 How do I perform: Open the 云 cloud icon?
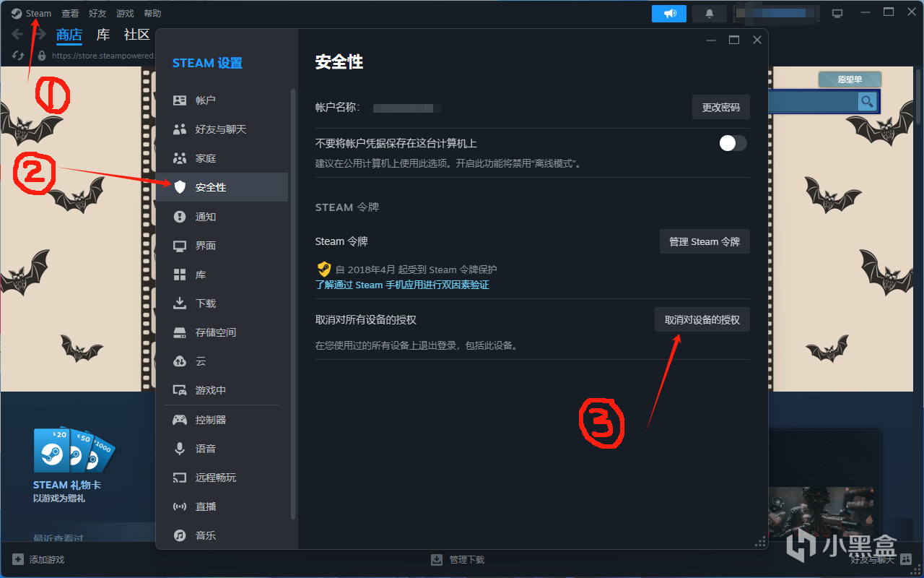point(180,361)
